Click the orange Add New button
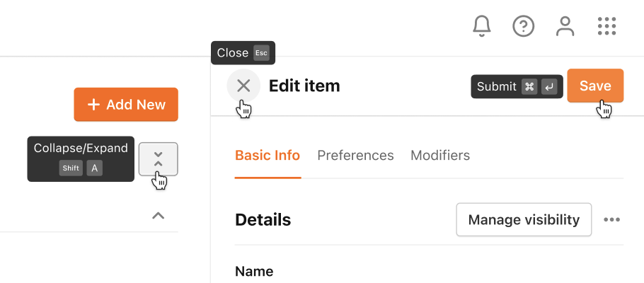The height and width of the screenshot is (283, 644). pos(126,104)
